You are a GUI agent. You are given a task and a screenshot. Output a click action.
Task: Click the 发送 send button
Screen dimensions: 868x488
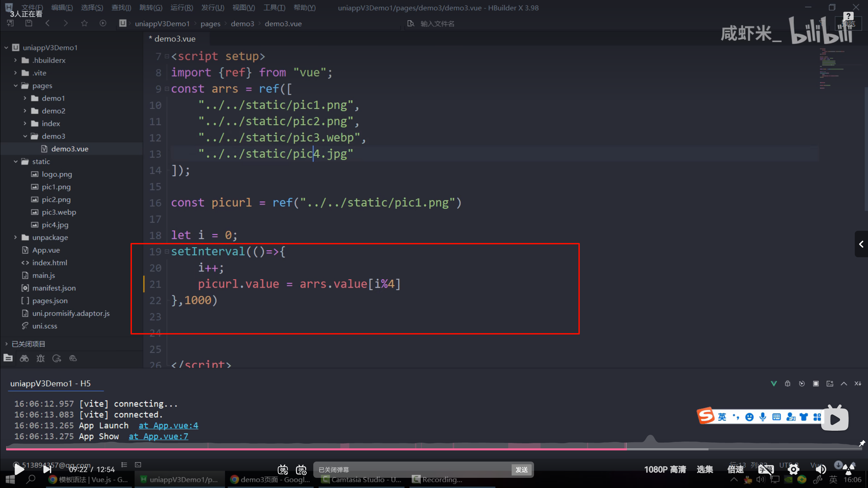pos(521,469)
